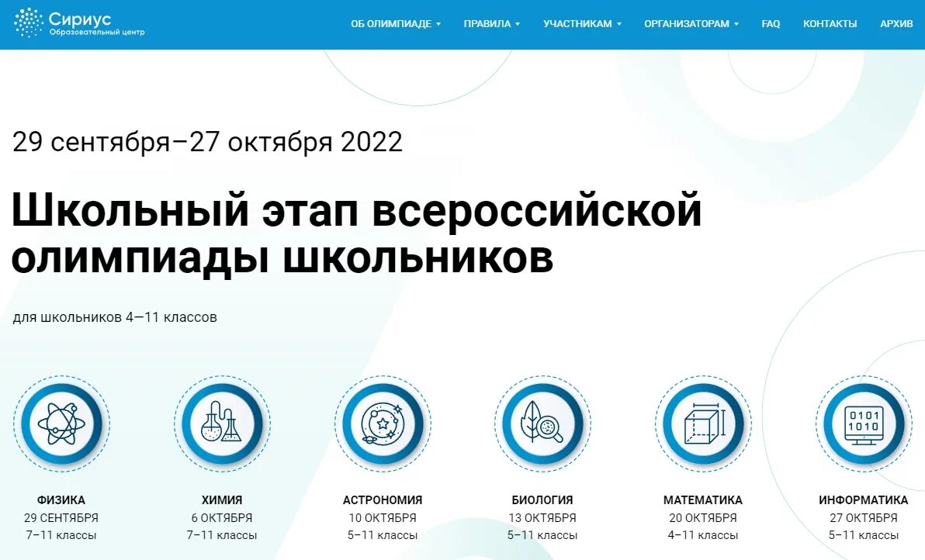The width and height of the screenshot is (925, 560).
Task: Open the FAQ page
Action: click(771, 23)
